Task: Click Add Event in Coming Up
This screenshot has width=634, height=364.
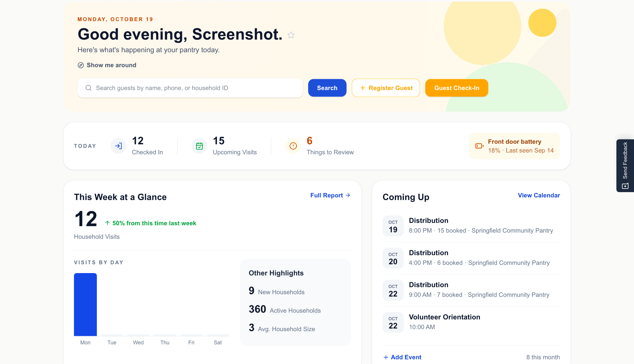Action: [402, 357]
